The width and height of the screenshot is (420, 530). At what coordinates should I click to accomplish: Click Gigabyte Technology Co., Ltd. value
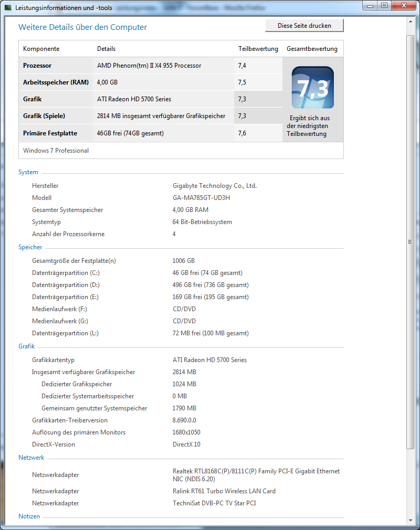tap(215, 186)
